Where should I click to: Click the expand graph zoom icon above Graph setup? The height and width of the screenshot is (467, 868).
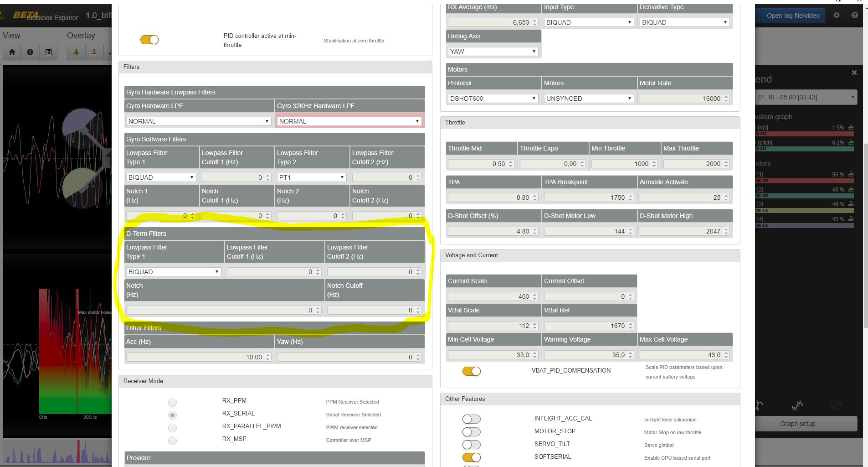[x=758, y=405]
